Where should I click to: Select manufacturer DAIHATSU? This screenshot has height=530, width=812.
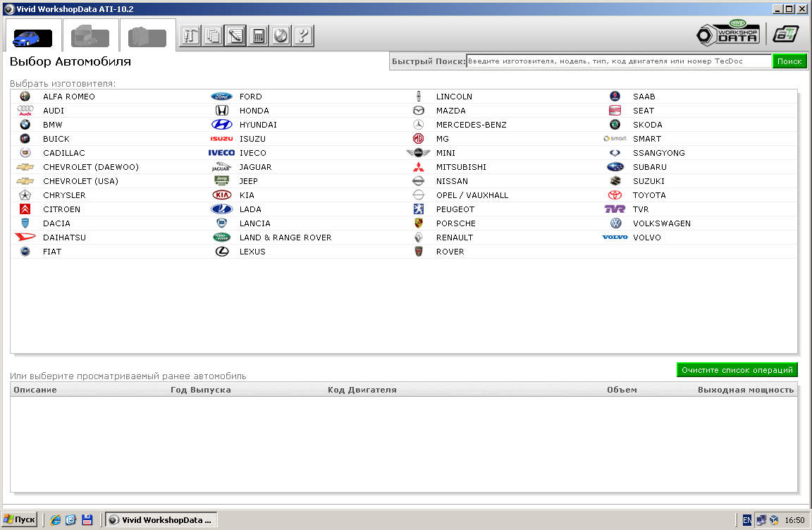pyautogui.click(x=65, y=238)
